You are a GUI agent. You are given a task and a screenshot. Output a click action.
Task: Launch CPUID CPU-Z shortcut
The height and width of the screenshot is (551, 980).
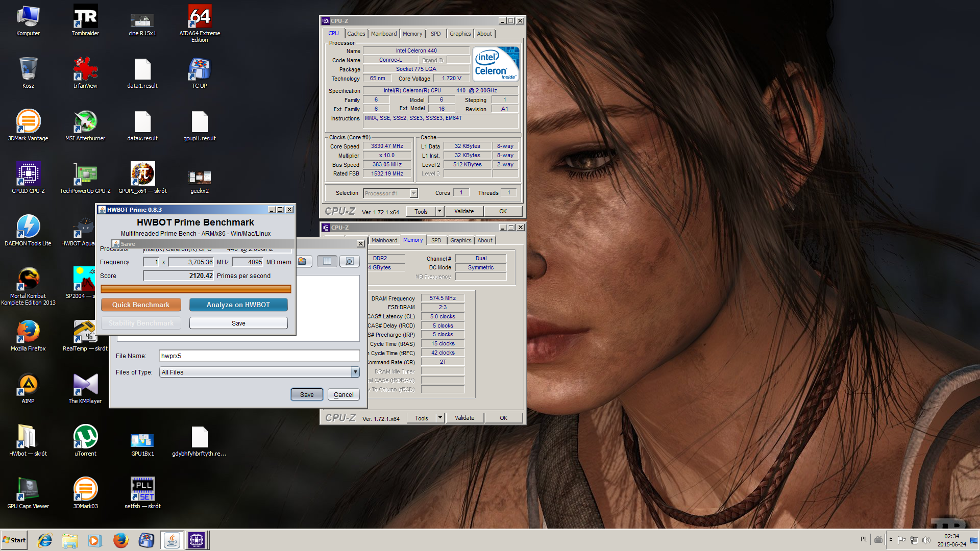tap(28, 178)
